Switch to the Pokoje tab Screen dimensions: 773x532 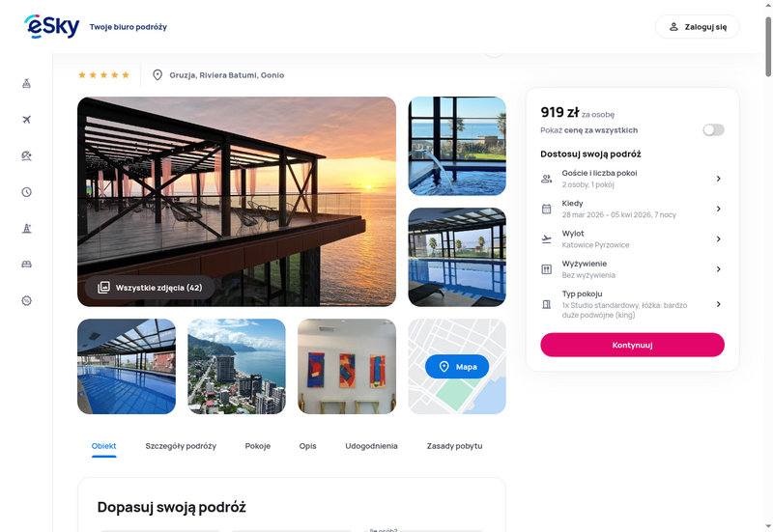(x=258, y=446)
